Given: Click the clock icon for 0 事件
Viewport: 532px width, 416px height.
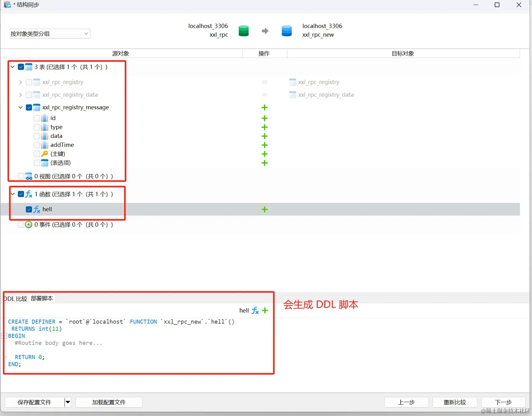Looking at the screenshot, I should click(29, 224).
